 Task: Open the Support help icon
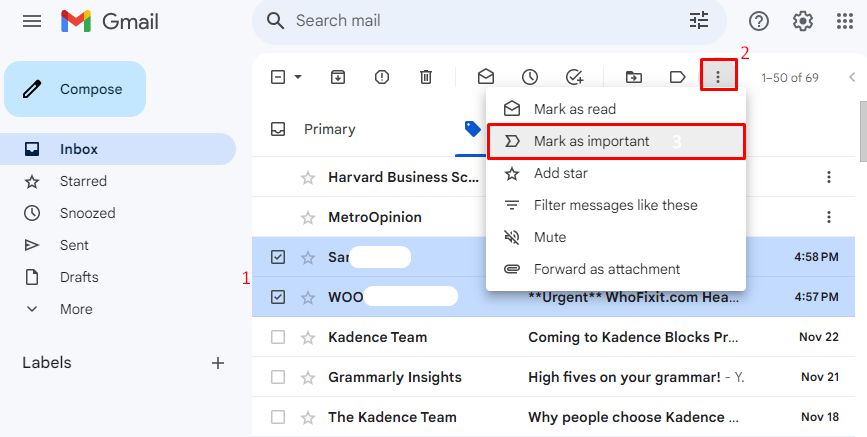759,21
